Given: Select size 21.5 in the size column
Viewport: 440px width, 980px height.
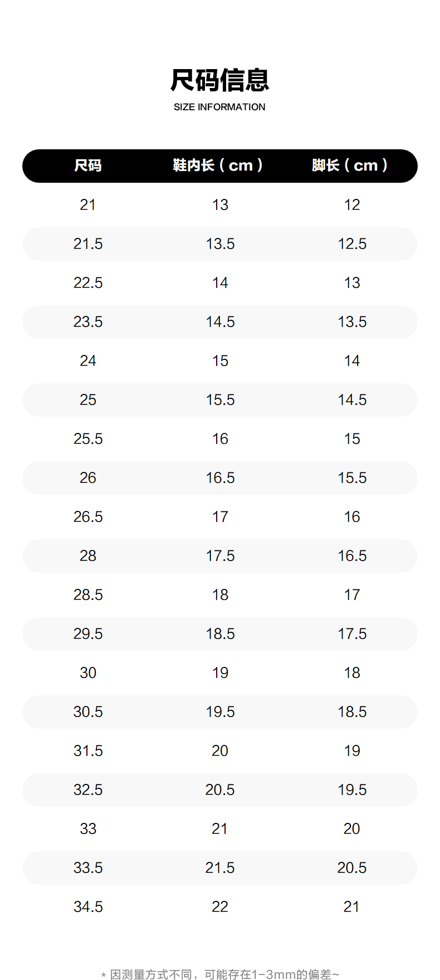Looking at the screenshot, I should (88, 244).
